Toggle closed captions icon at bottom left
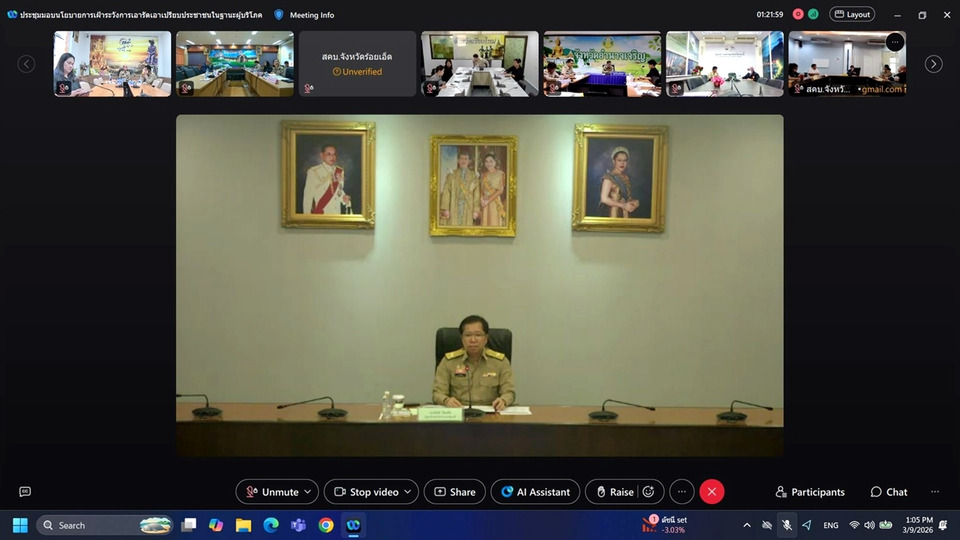This screenshot has width=960, height=540. [25, 492]
